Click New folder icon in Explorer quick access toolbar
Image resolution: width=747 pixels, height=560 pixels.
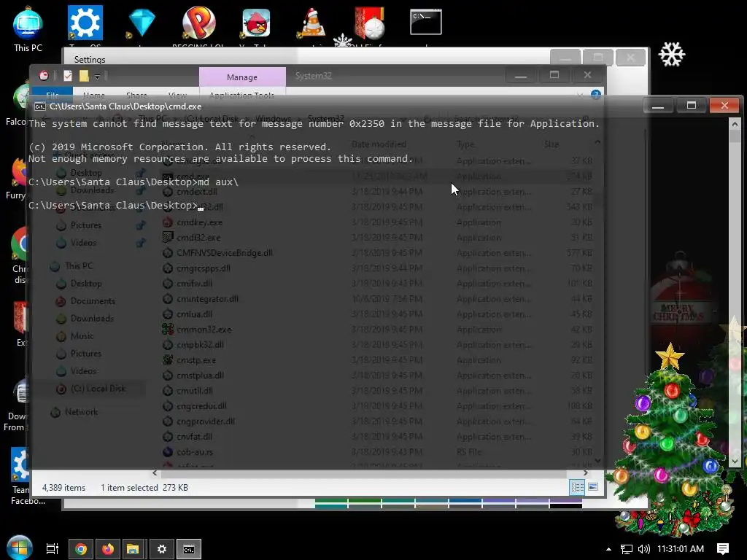click(x=84, y=75)
